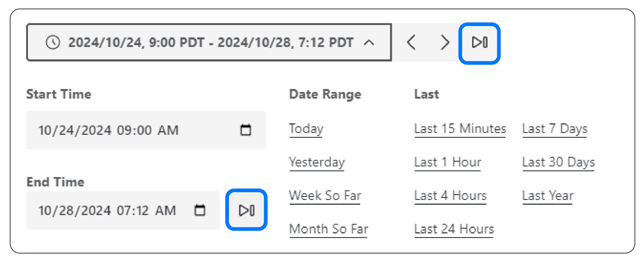Choose Last Year range
Image resolution: width=644 pixels, height=263 pixels.
click(548, 196)
